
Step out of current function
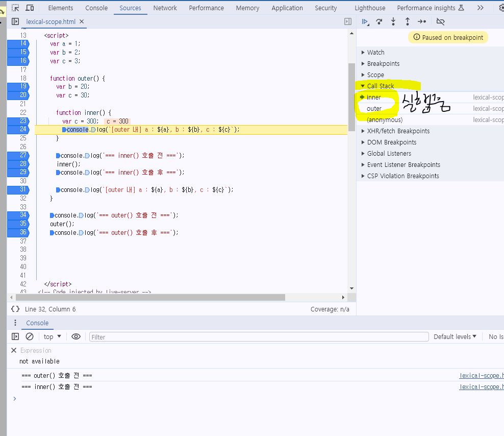(x=407, y=21)
